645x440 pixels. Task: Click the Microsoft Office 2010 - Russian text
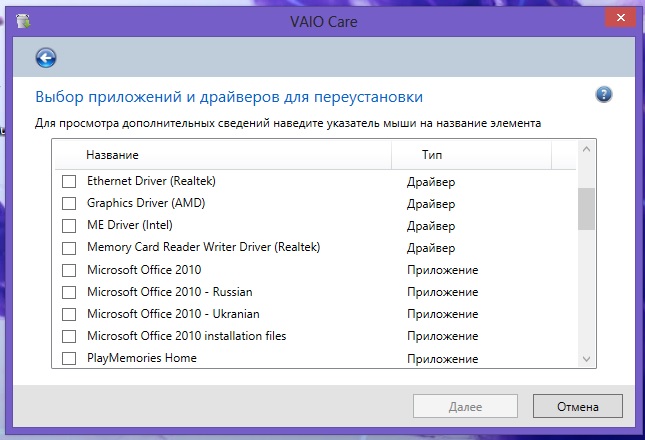pos(169,292)
